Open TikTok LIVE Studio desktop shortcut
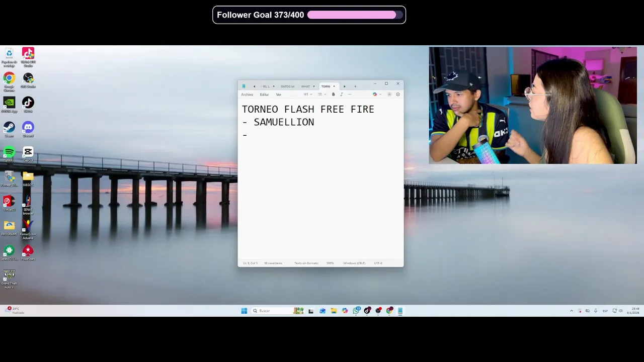644x362 pixels. coord(28,58)
